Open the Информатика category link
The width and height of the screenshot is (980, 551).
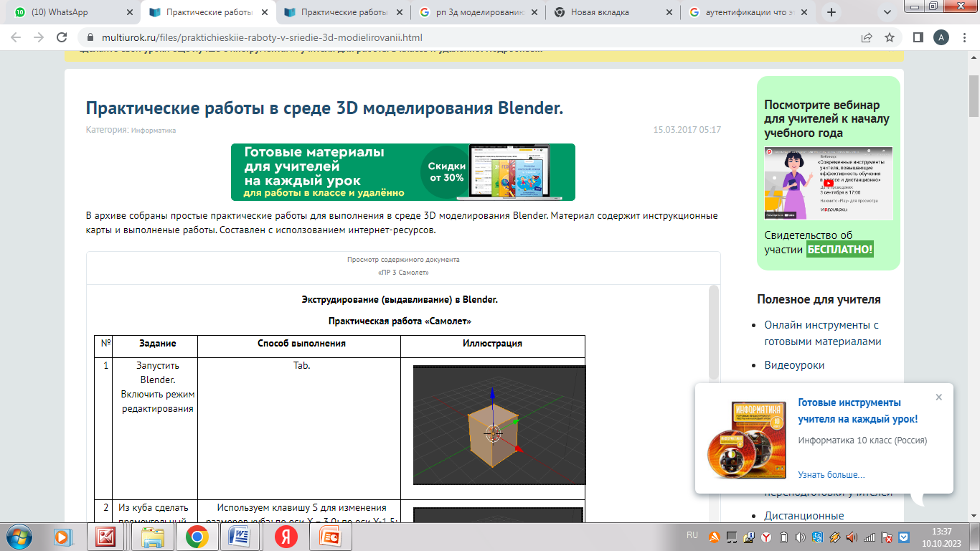coord(154,131)
